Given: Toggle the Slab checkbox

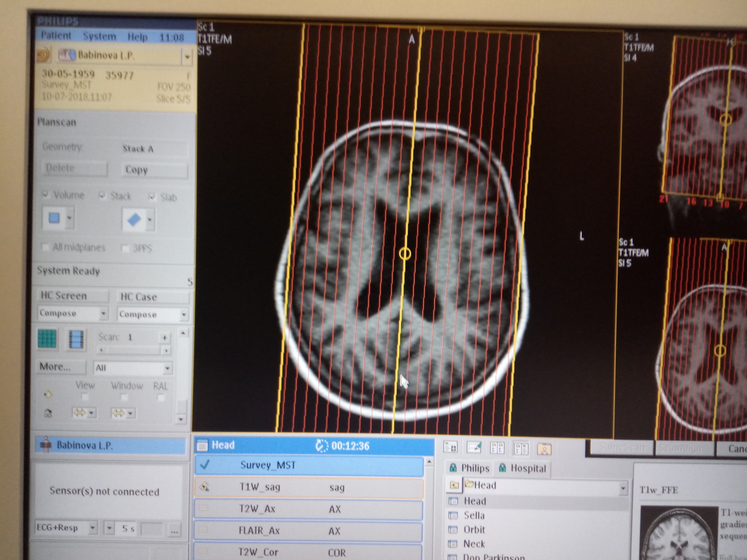Looking at the screenshot, I should pos(152,197).
